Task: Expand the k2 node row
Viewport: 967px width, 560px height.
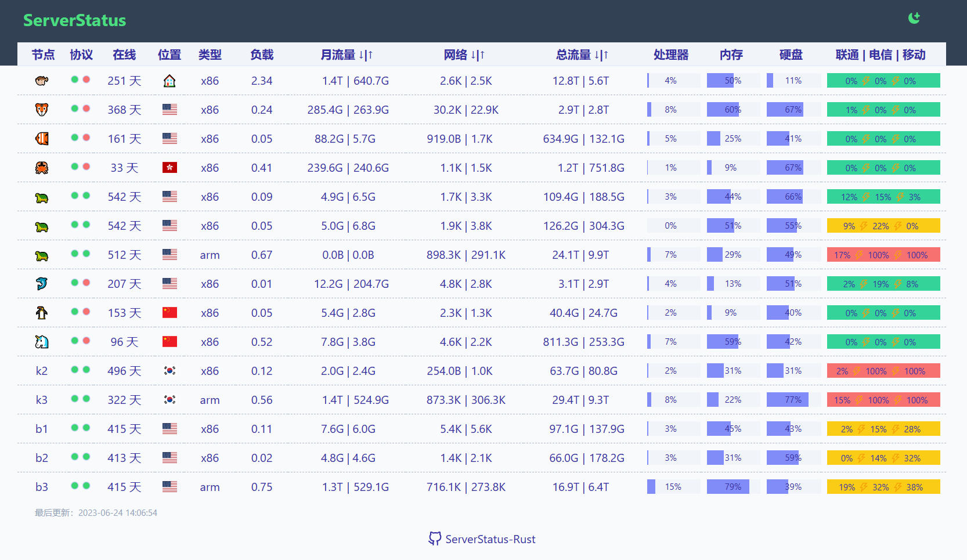Action: coord(42,371)
